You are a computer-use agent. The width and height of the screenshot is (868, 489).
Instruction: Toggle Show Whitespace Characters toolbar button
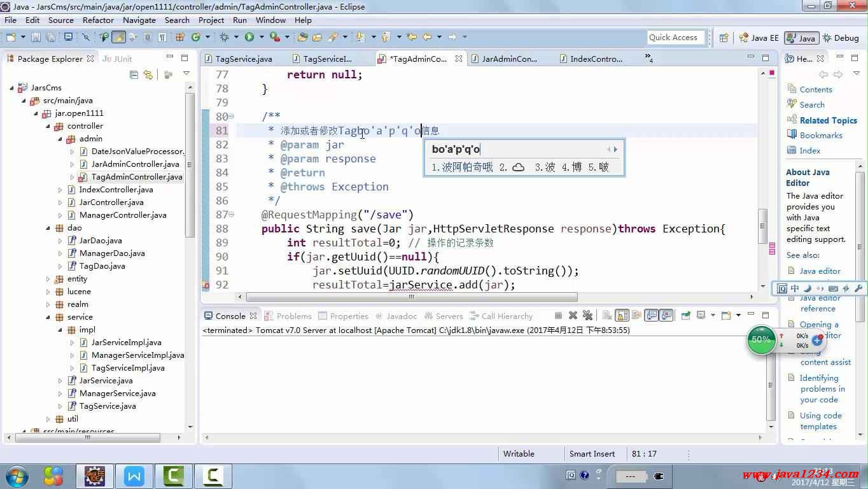pyautogui.click(x=162, y=38)
